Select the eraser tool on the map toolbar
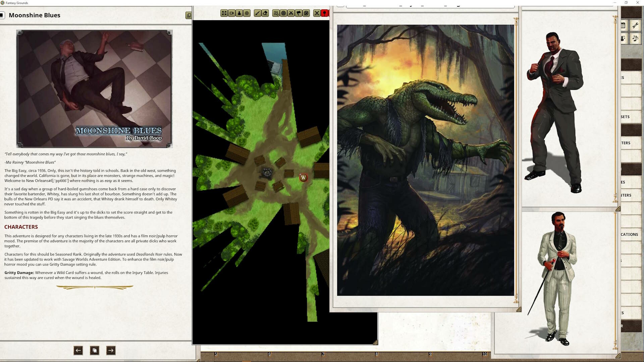This screenshot has width=644, height=362. point(265,13)
